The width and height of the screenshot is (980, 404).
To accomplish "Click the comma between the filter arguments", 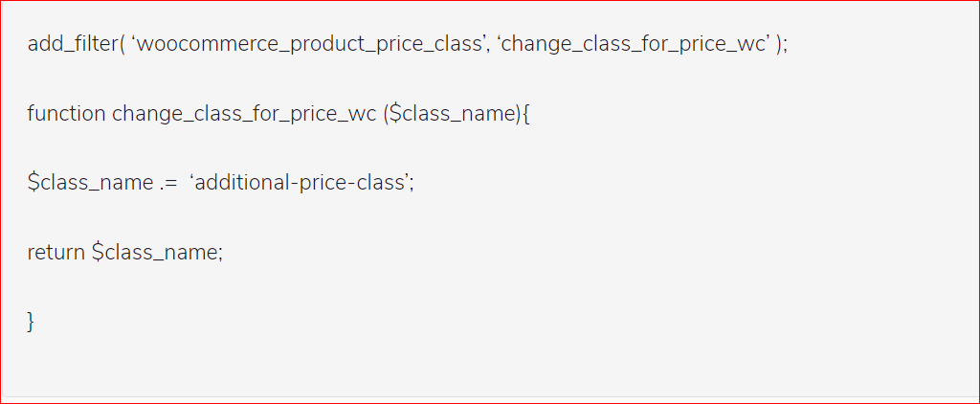I will [x=488, y=48].
